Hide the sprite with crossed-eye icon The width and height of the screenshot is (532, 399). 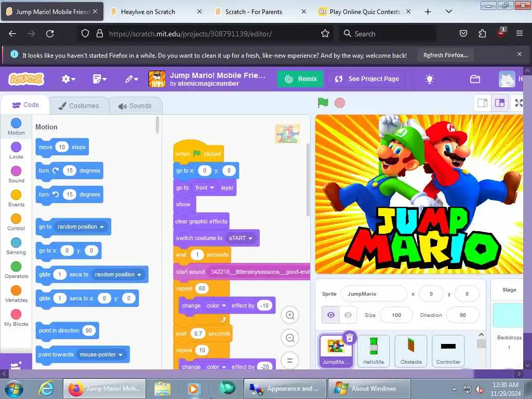(348, 315)
